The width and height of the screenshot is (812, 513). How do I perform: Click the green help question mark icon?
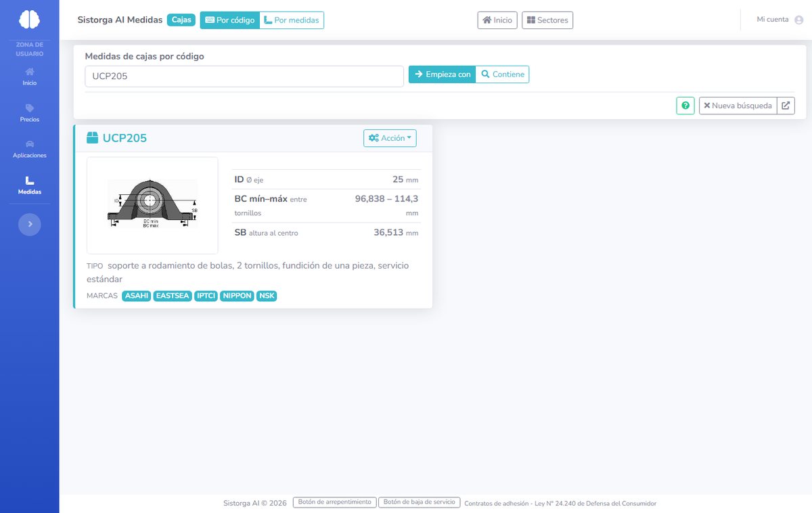click(x=685, y=106)
